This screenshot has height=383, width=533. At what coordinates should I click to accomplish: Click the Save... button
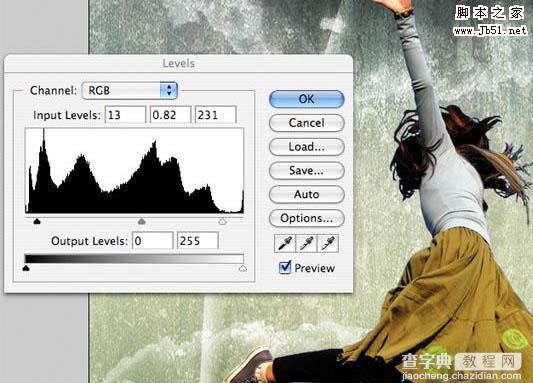[x=307, y=170]
